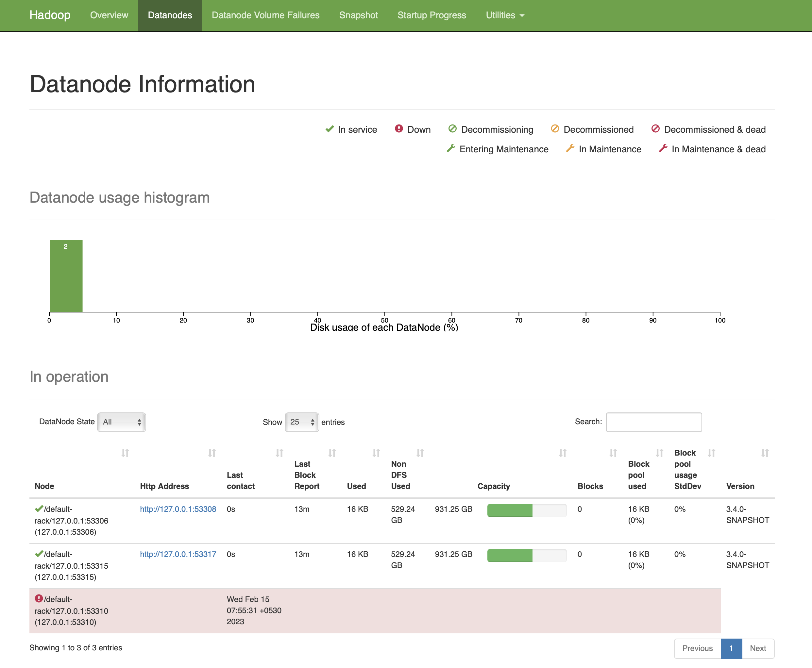Click the Down icon on node 53310 row
Viewport: 812px width, 668px height.
pyautogui.click(x=39, y=598)
